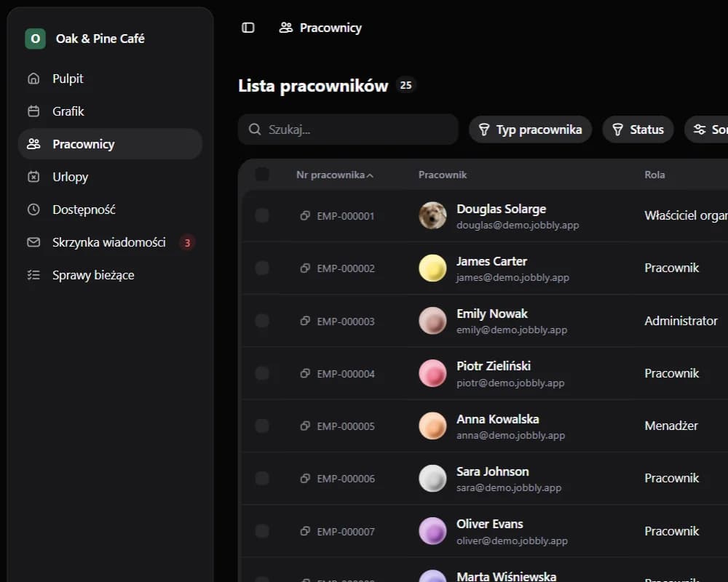728x582 pixels.
Task: Click the Szukaj search field
Action: (348, 129)
